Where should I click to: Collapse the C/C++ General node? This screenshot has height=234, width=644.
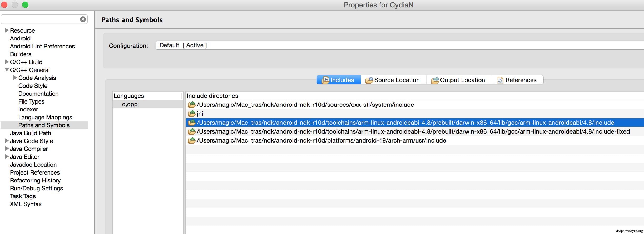coord(7,70)
